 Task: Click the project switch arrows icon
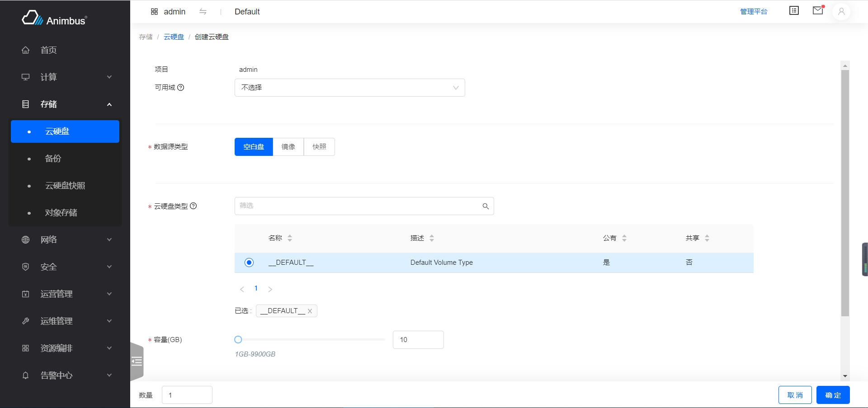[203, 12]
